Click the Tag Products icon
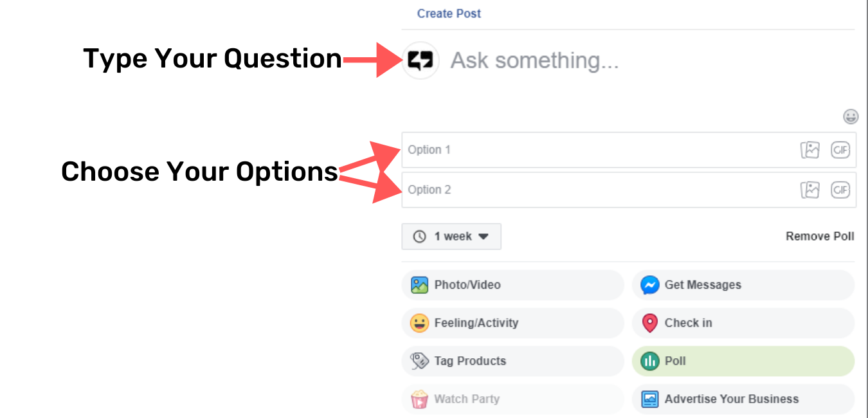The height and width of the screenshot is (418, 868). (x=419, y=361)
